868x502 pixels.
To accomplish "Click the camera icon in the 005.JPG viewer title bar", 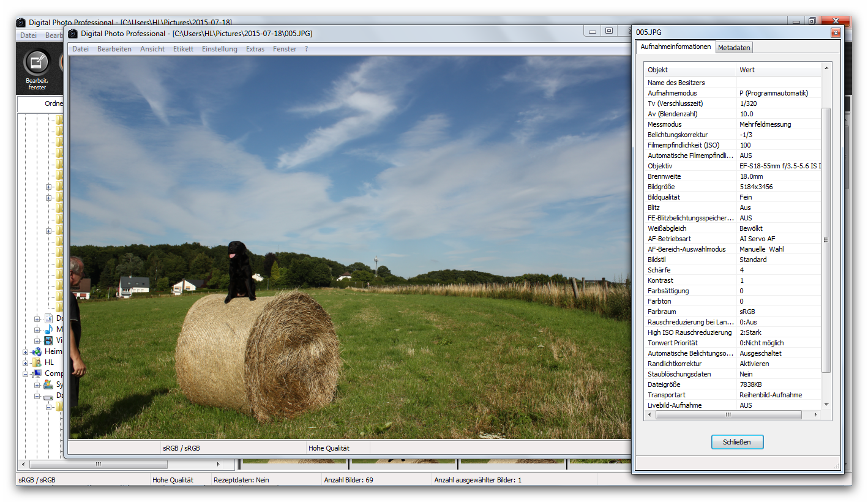I will click(73, 33).
